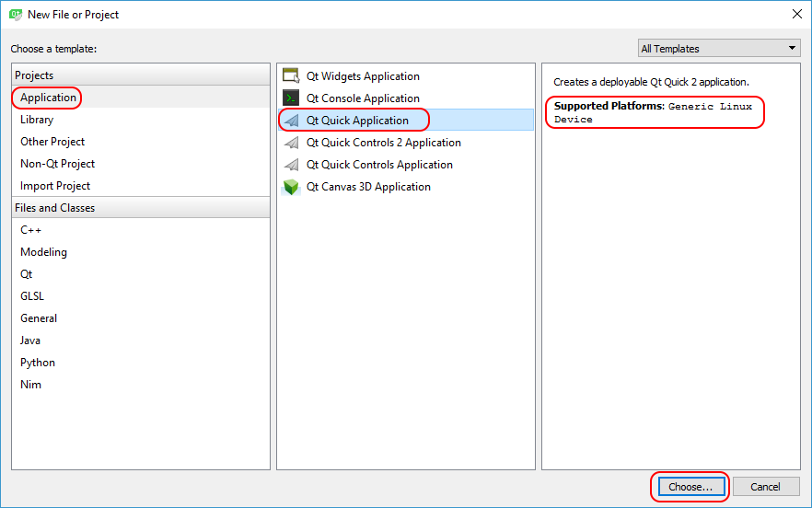
Task: Close the New File or Project dialog
Action: point(795,14)
